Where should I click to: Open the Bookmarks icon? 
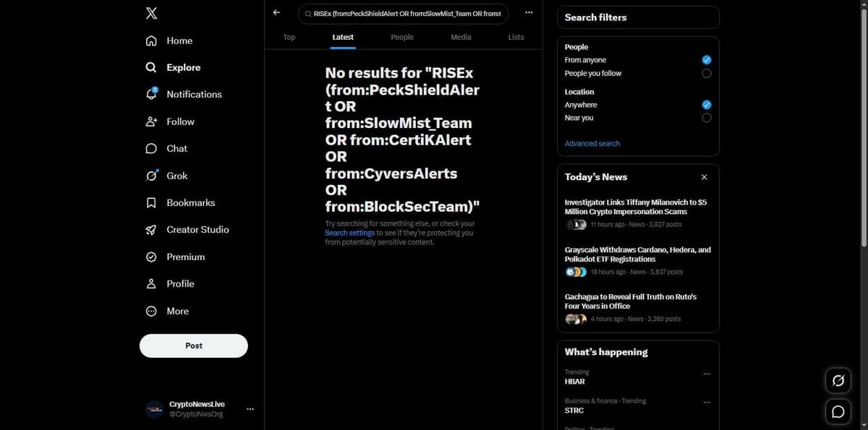151,202
